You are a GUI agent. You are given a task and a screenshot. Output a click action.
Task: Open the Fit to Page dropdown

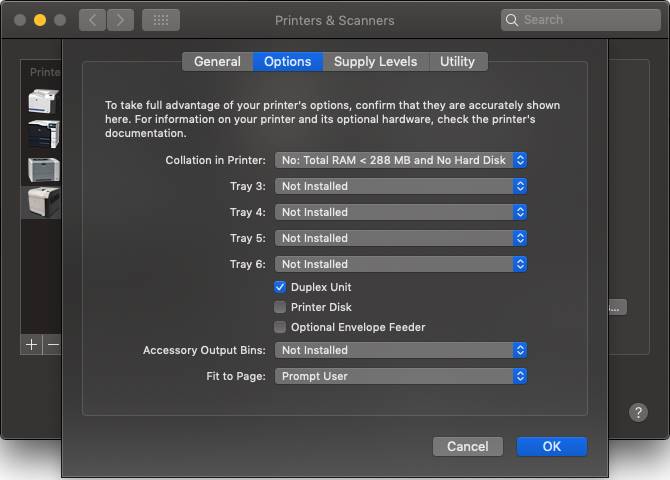(400, 376)
